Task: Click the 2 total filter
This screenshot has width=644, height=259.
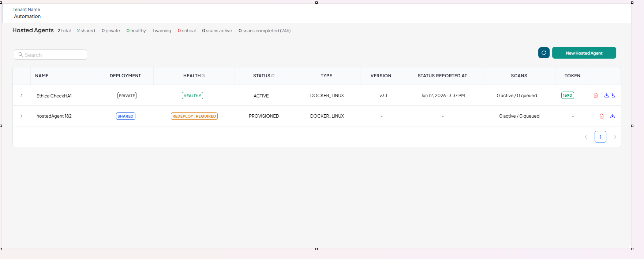Action: 64,31
